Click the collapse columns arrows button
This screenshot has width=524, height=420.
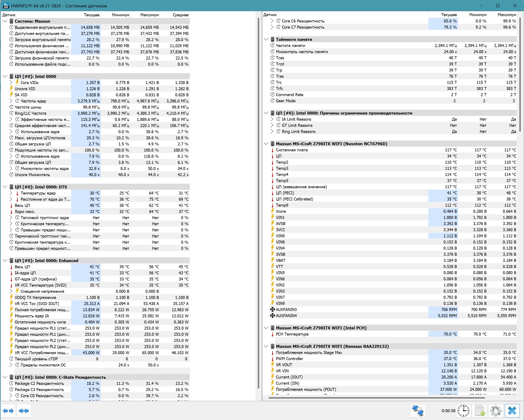tap(24, 411)
